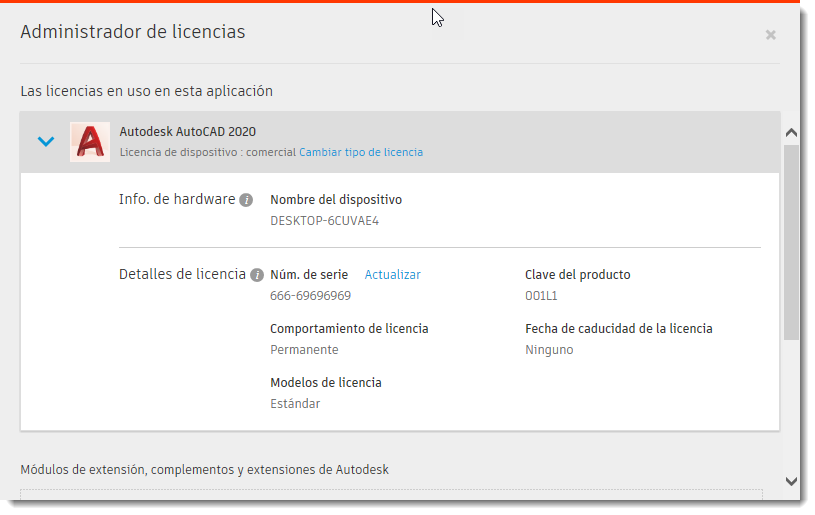Click the Las licencias en uso heading
The height and width of the screenshot is (515, 815).
[147, 91]
